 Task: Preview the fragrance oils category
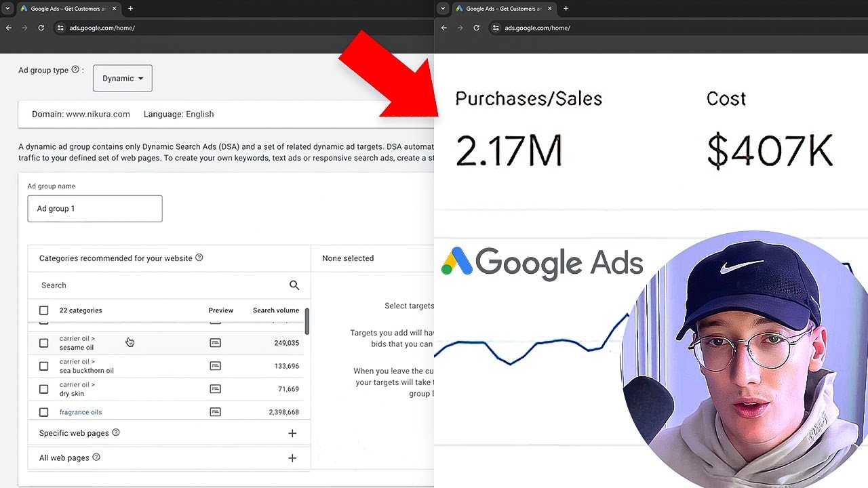(215, 412)
